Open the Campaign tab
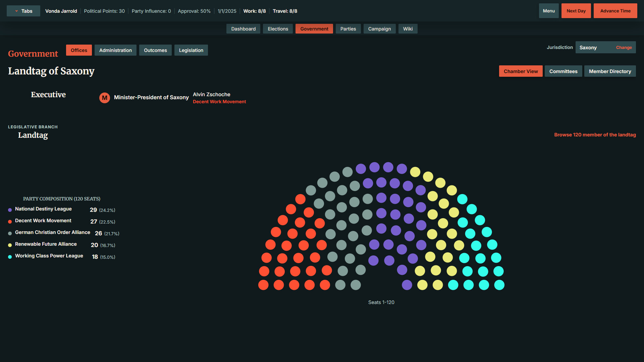Viewport: 644px width, 362px height. tap(379, 29)
